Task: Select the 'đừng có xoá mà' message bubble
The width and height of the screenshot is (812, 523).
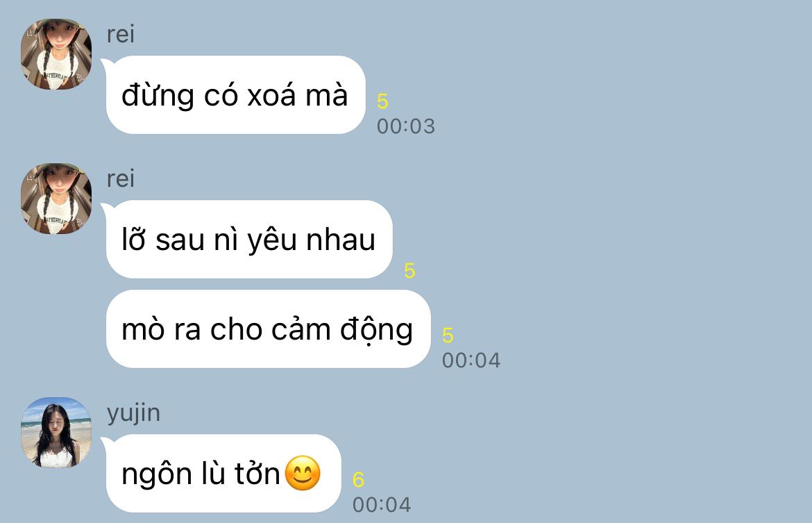Action: tap(236, 95)
